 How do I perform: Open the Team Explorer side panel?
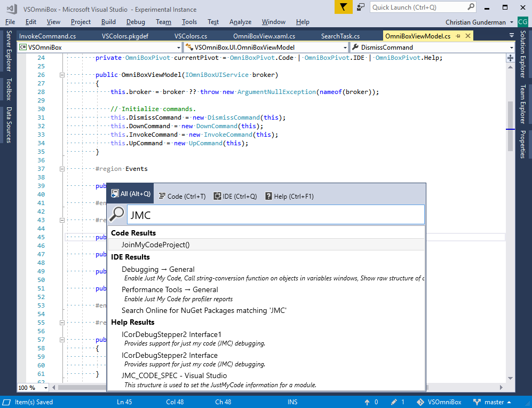tap(523, 104)
